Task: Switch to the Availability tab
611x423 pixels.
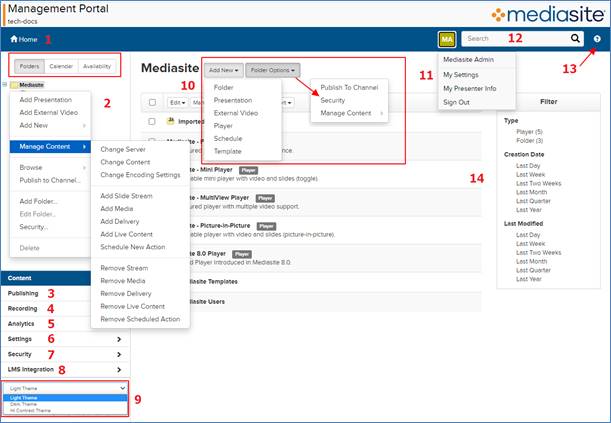Action: 97,66
